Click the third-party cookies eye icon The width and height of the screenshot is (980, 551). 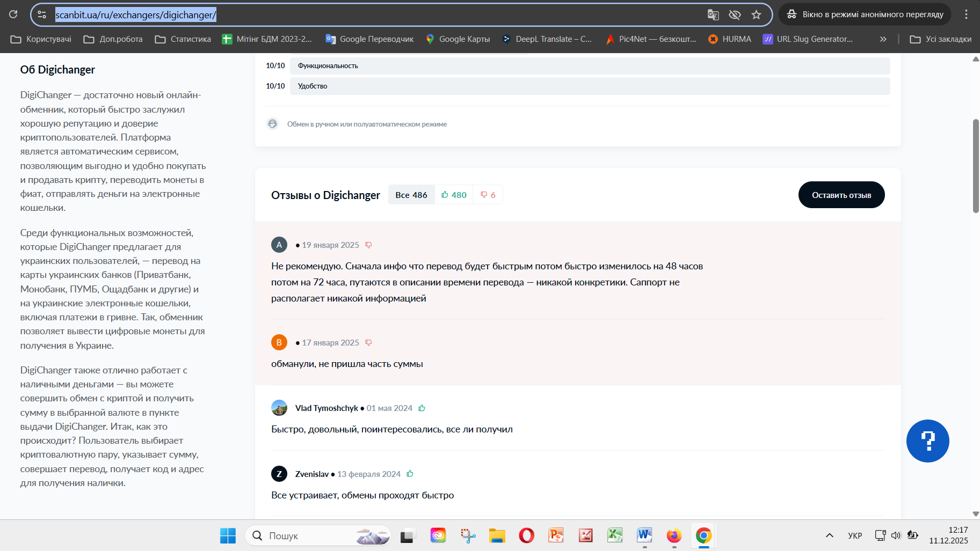point(735,14)
